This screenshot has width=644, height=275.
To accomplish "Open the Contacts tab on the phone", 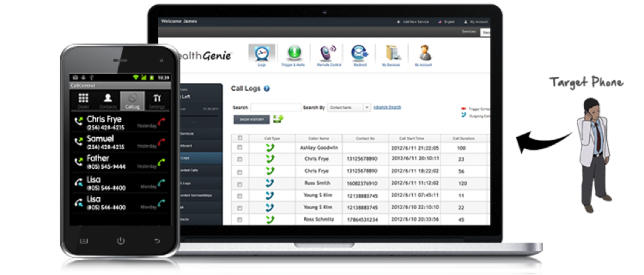I will tap(108, 101).
